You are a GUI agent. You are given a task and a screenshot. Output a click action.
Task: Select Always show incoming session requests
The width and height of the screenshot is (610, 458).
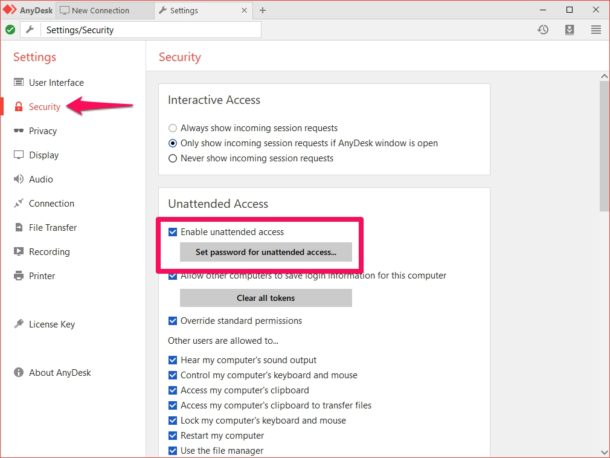point(172,128)
